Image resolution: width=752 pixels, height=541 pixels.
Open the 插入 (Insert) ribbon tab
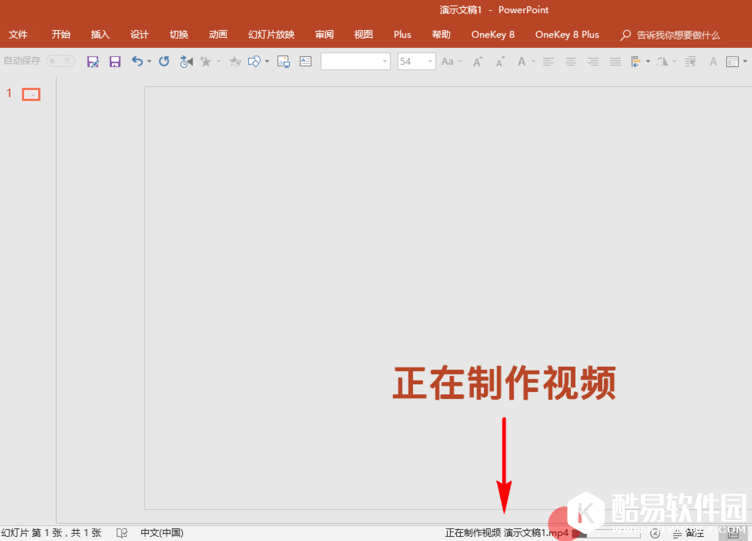[x=100, y=34]
